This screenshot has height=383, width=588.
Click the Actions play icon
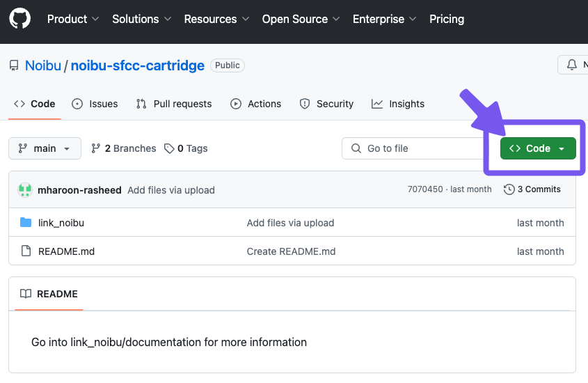click(235, 104)
